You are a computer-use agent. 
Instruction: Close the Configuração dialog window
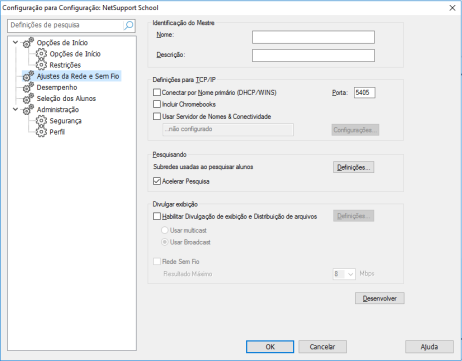pos(452,8)
